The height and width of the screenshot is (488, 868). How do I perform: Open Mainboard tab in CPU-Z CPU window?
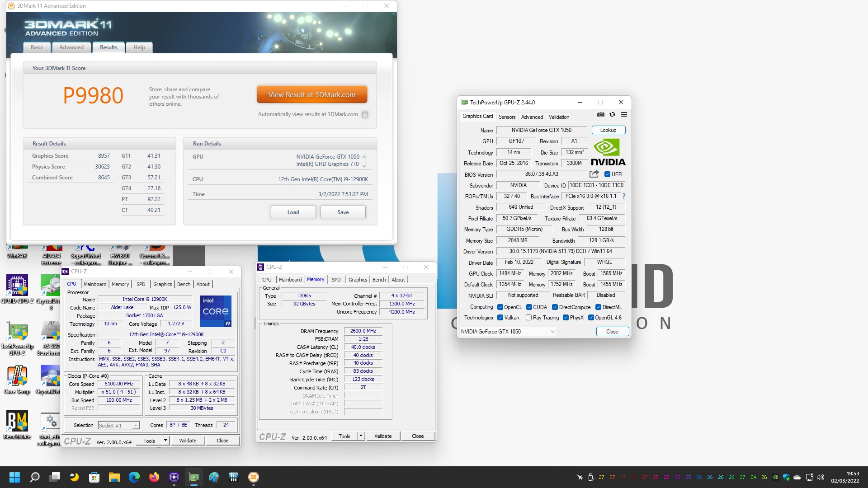click(x=95, y=284)
